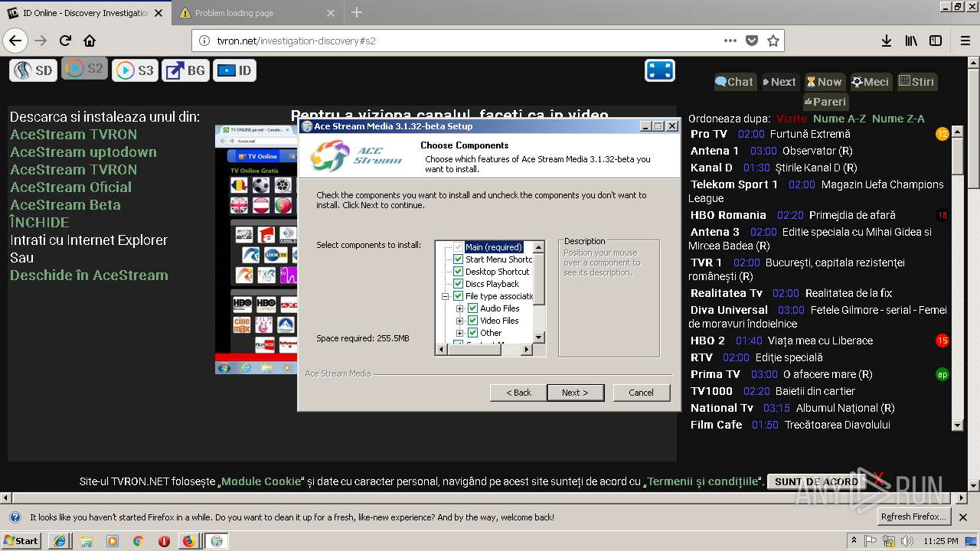Open the Chat tab in the channel panel
Viewport: 980px width, 551px height.
[734, 82]
